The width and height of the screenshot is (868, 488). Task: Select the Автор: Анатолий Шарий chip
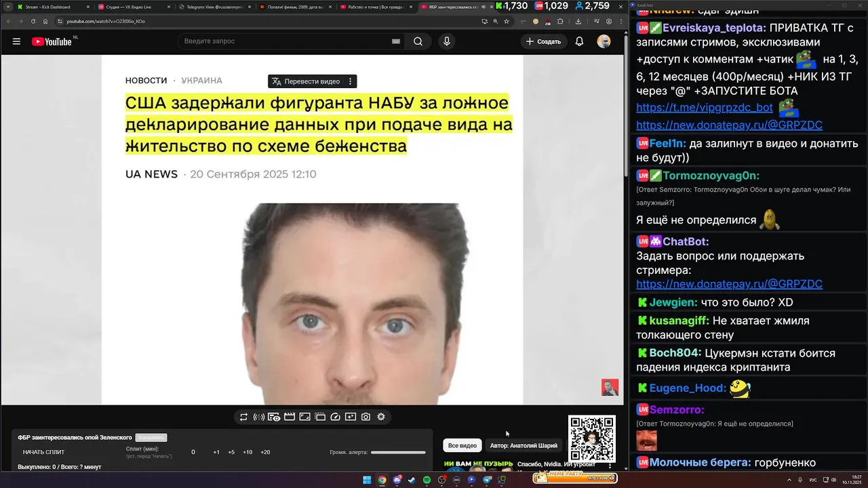[x=524, y=445]
